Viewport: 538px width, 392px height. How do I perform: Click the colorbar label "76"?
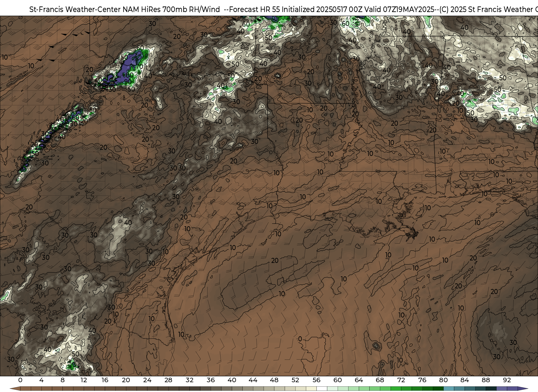(422, 380)
